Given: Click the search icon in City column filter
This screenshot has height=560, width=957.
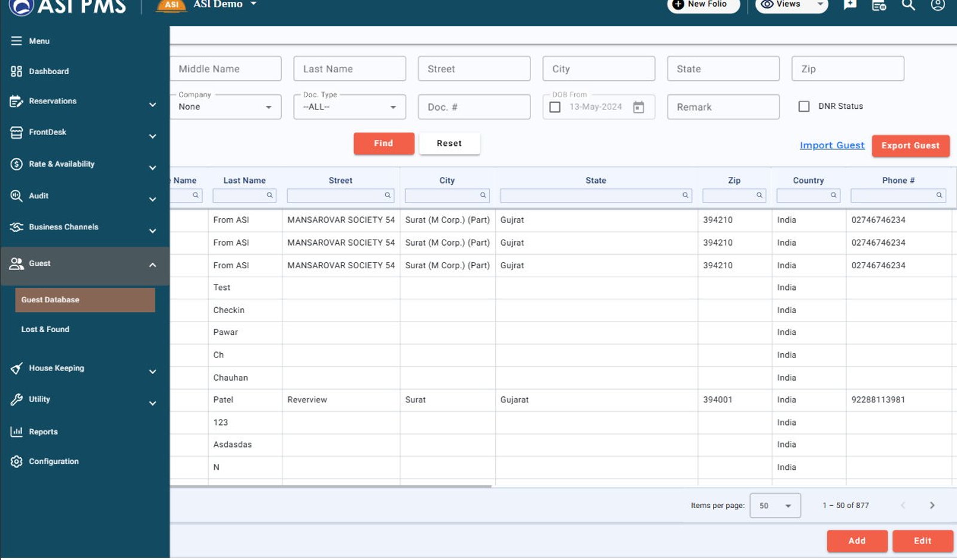Looking at the screenshot, I should pyautogui.click(x=483, y=195).
